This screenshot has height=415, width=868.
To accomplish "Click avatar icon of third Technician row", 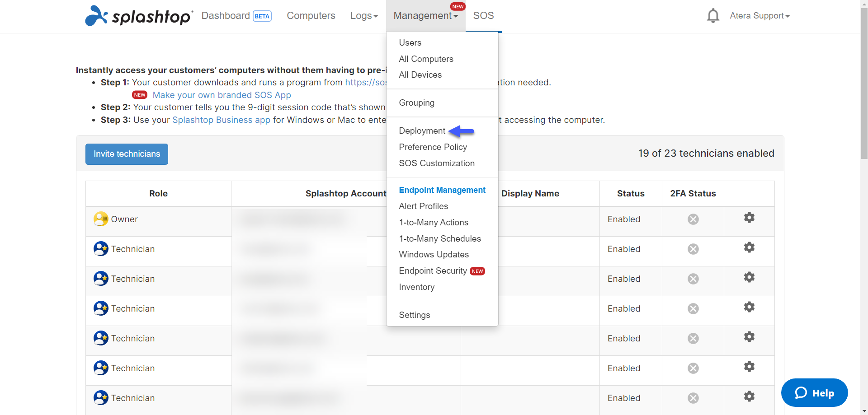I will 101,308.
